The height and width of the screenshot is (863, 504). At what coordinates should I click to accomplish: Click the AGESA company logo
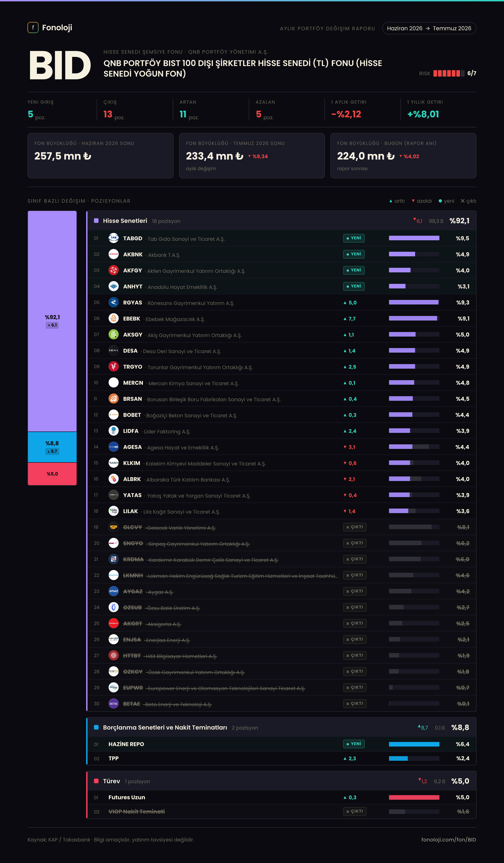tap(114, 447)
